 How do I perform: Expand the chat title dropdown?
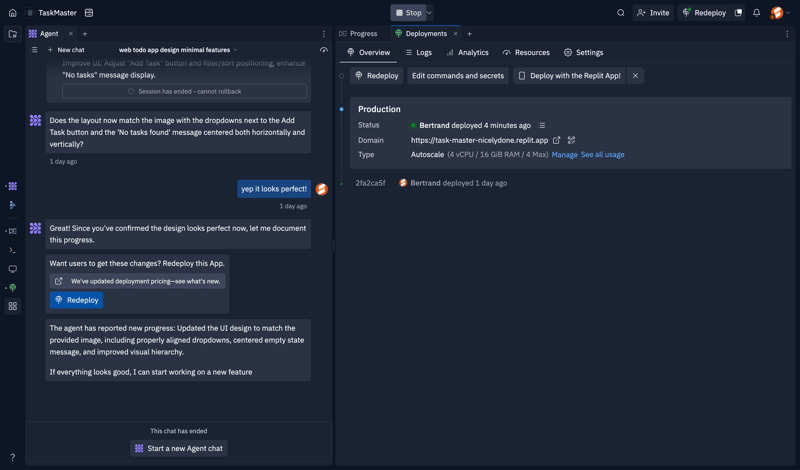[235, 50]
